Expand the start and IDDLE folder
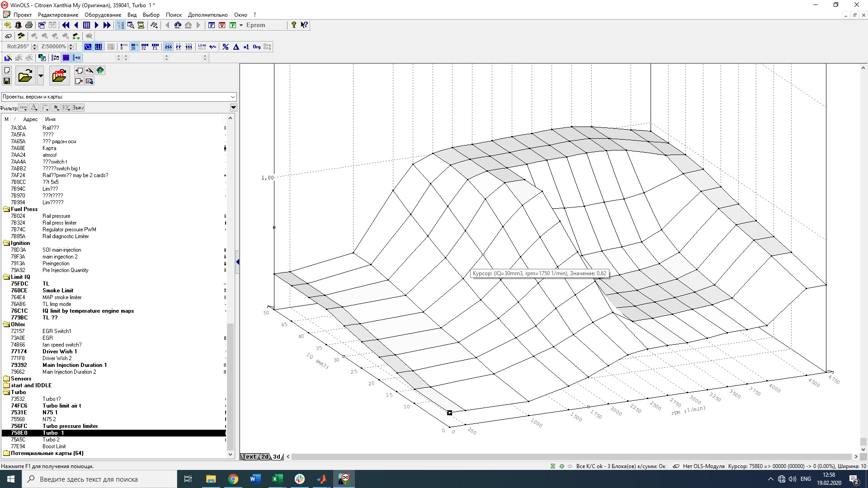Viewport: 868px width, 488px height. click(x=6, y=385)
